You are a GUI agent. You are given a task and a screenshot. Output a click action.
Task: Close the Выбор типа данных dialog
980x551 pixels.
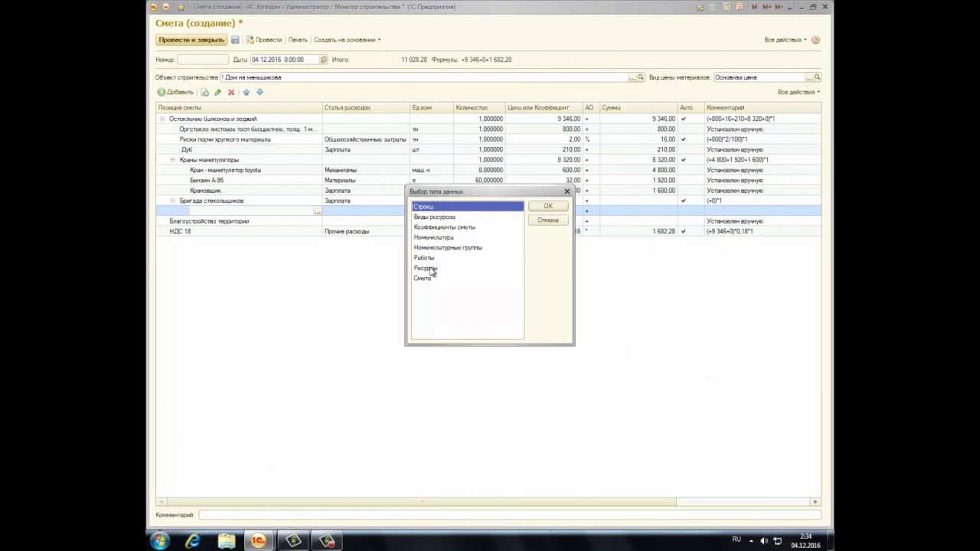click(567, 191)
